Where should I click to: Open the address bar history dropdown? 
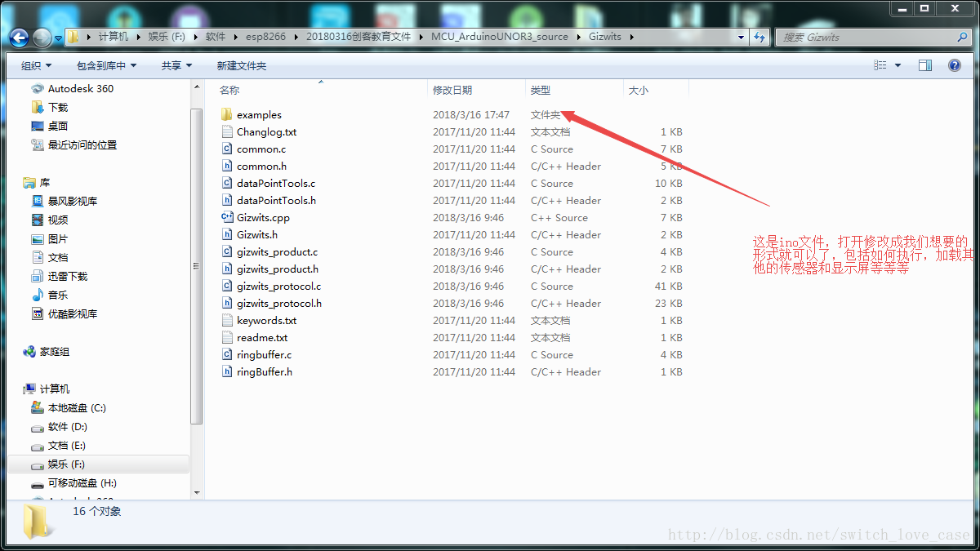click(x=741, y=37)
